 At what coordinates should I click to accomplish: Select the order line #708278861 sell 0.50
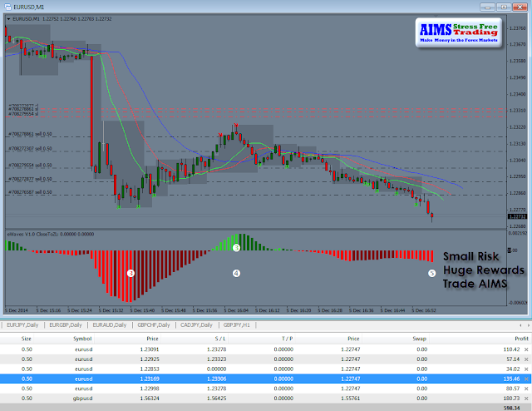pyautogui.click(x=30, y=134)
